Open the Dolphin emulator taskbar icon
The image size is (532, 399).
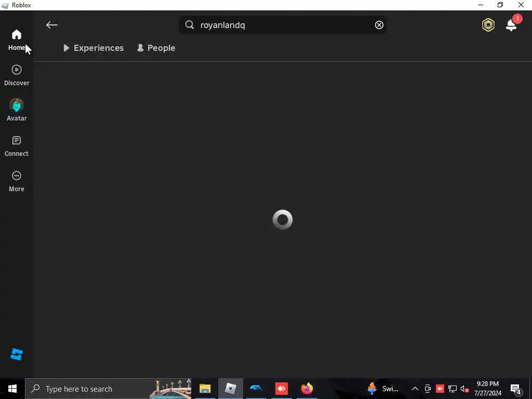(256, 389)
